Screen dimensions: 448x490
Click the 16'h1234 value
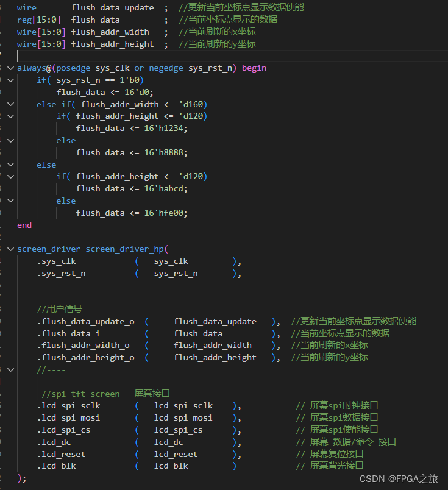click(163, 129)
